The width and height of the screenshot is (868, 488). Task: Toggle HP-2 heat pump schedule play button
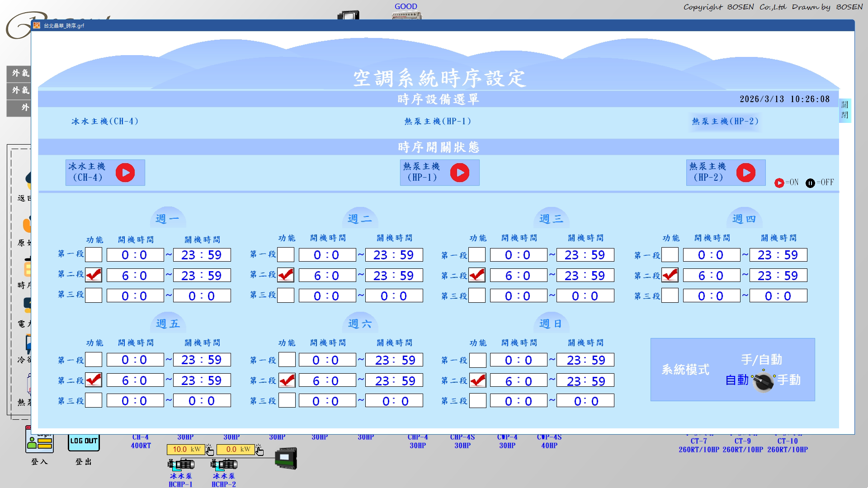(x=746, y=173)
